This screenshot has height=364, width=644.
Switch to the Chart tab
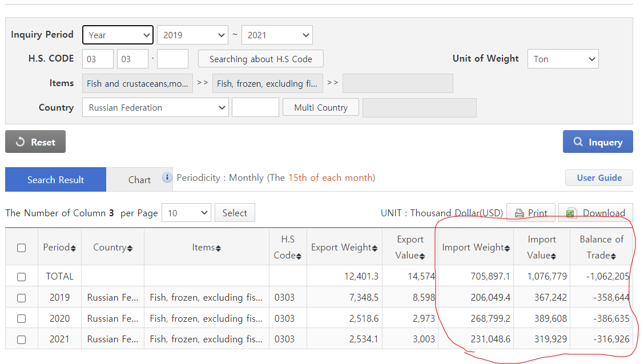[139, 180]
